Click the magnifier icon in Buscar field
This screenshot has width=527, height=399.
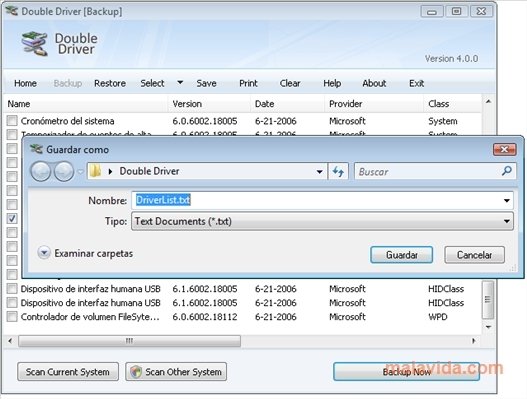(x=506, y=171)
